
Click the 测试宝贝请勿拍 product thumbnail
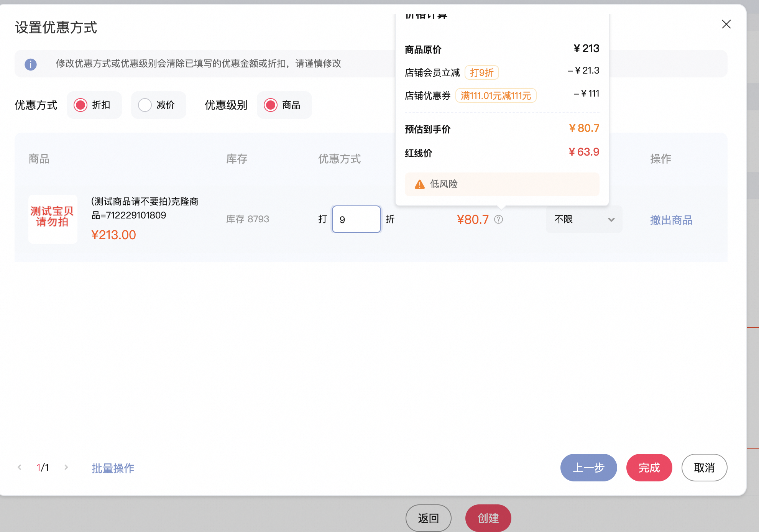[53, 219]
